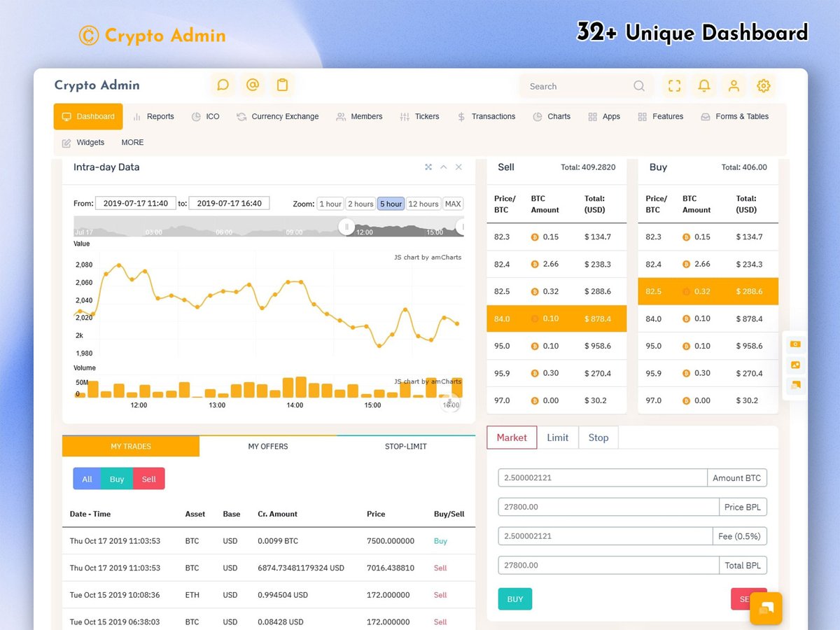Collapse the Intra-day Data widget
This screenshot has height=630, width=840.
coord(444,167)
